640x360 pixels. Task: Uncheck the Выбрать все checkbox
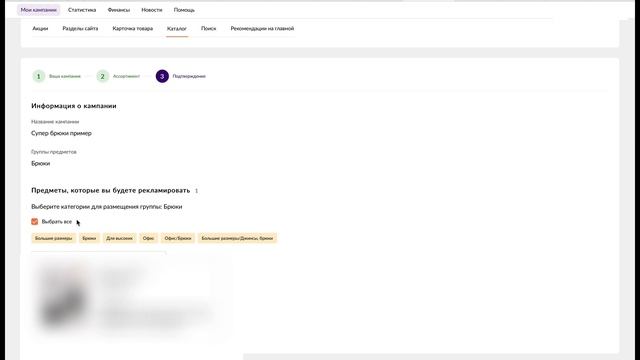point(35,222)
